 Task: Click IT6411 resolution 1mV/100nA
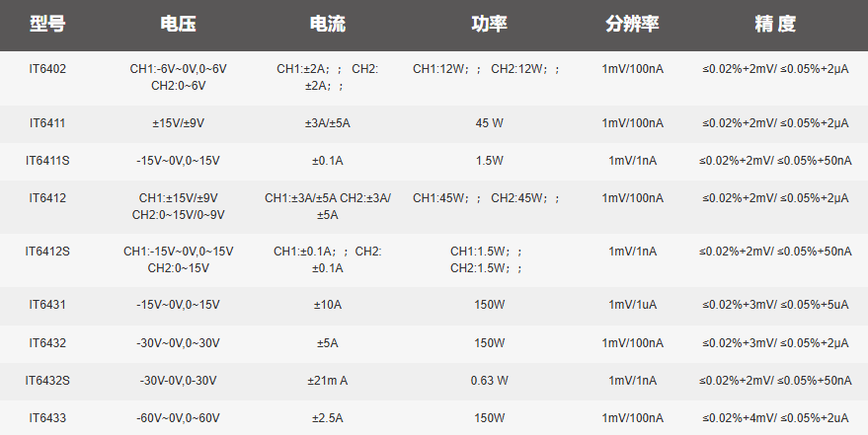pos(632,123)
